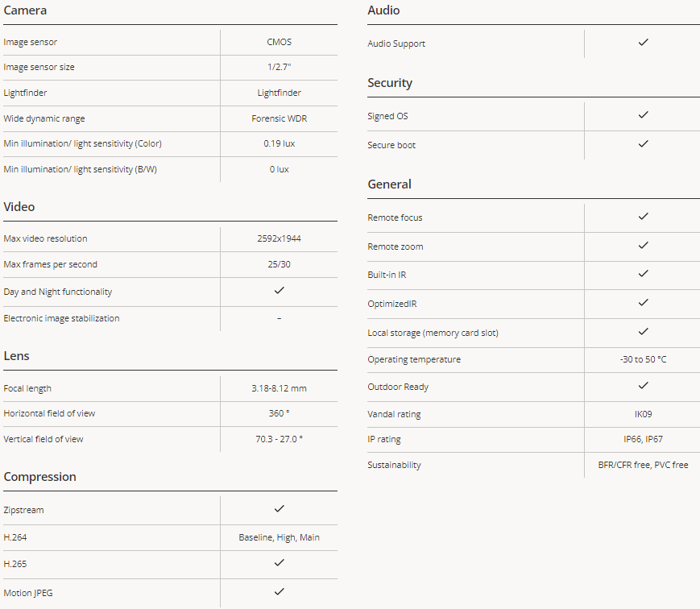Image resolution: width=700 pixels, height=609 pixels.
Task: Click the Electronic image stabilization dash value
Action: click(279, 319)
